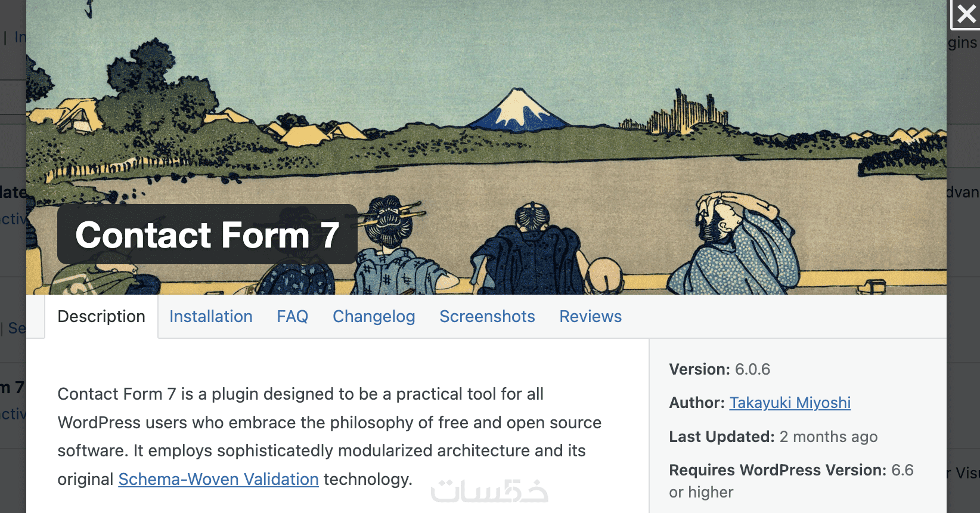Viewport: 980px width, 513px height.
Task: Open the FAQ tab
Action: tap(292, 316)
